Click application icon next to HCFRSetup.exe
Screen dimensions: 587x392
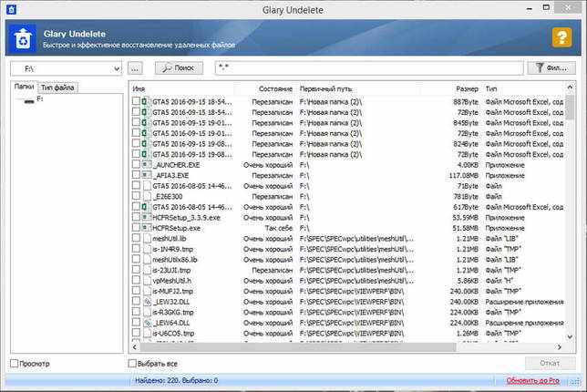pyautogui.click(x=147, y=228)
